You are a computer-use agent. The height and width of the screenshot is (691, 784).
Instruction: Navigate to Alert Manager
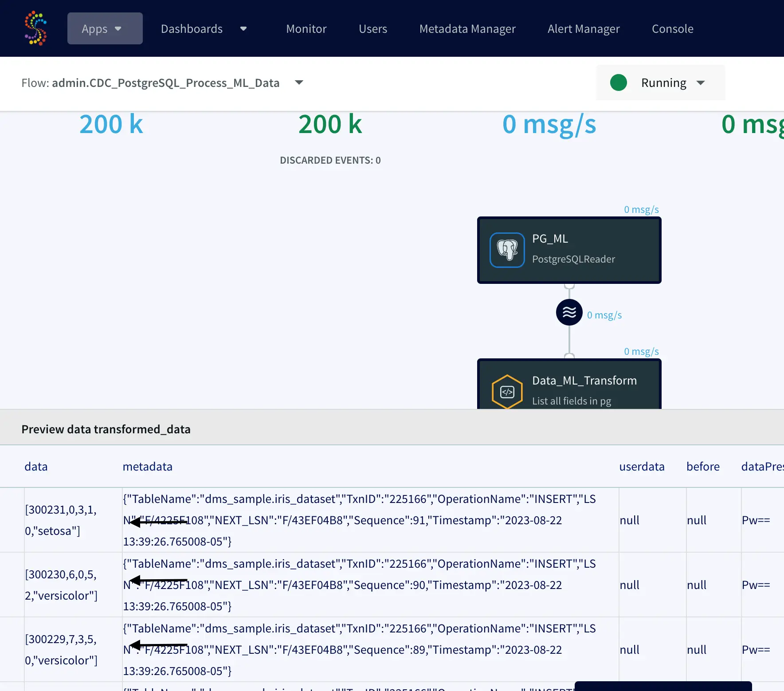583,29
